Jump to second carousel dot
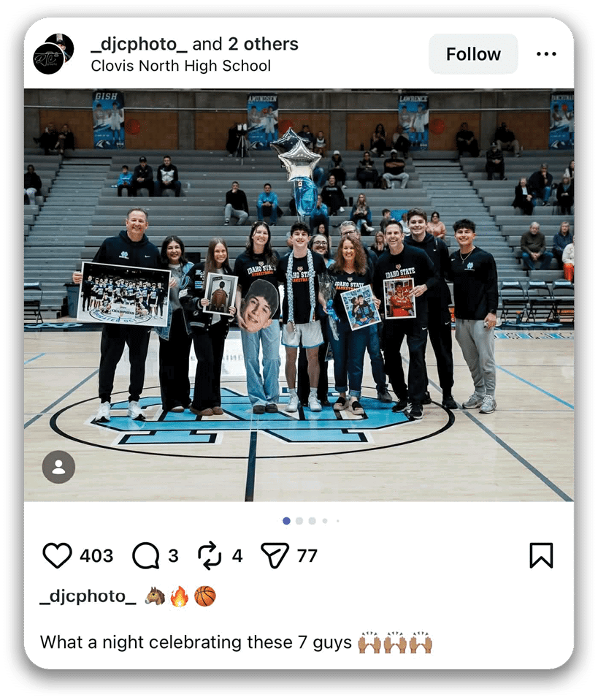The image size is (598, 700). (x=299, y=520)
